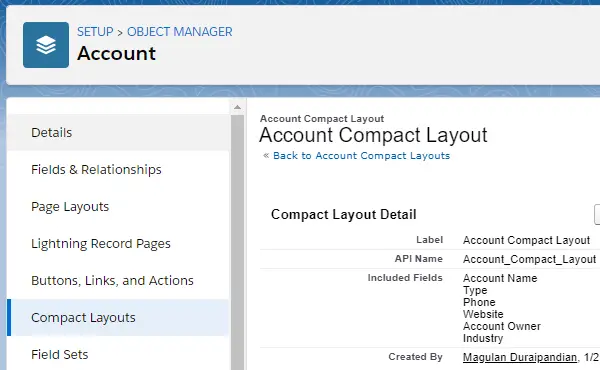Click the Phone included field

pos(479,302)
